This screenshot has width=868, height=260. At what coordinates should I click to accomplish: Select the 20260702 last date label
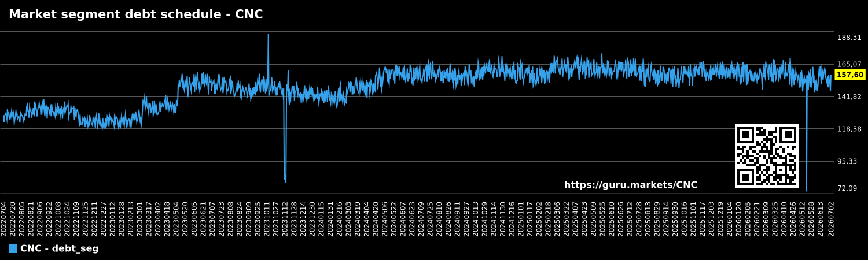point(832,218)
